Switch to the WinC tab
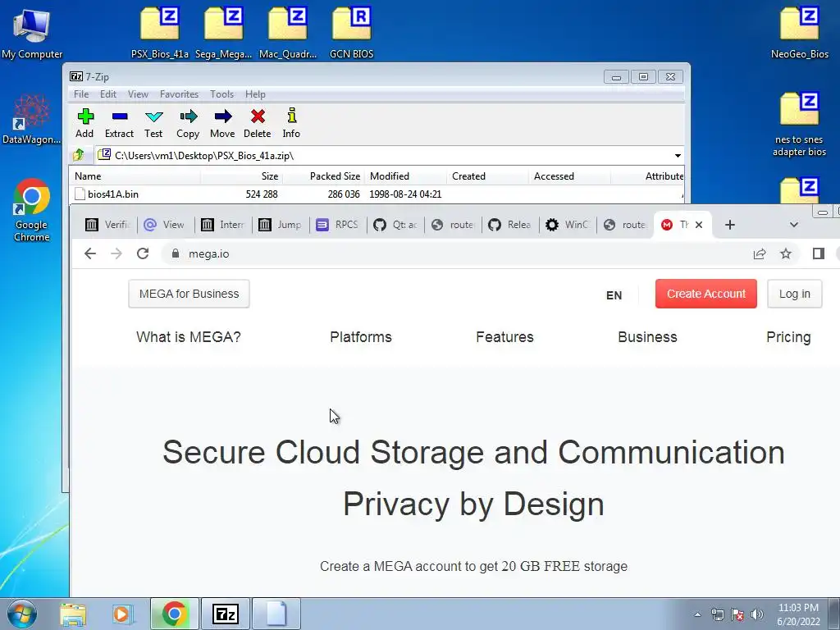 click(x=568, y=225)
